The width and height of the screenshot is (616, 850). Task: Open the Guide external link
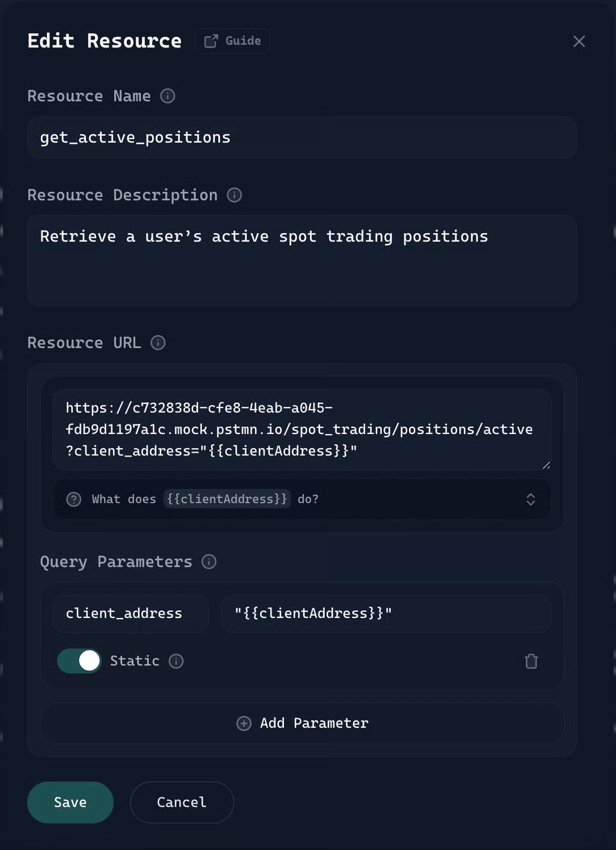click(x=232, y=41)
